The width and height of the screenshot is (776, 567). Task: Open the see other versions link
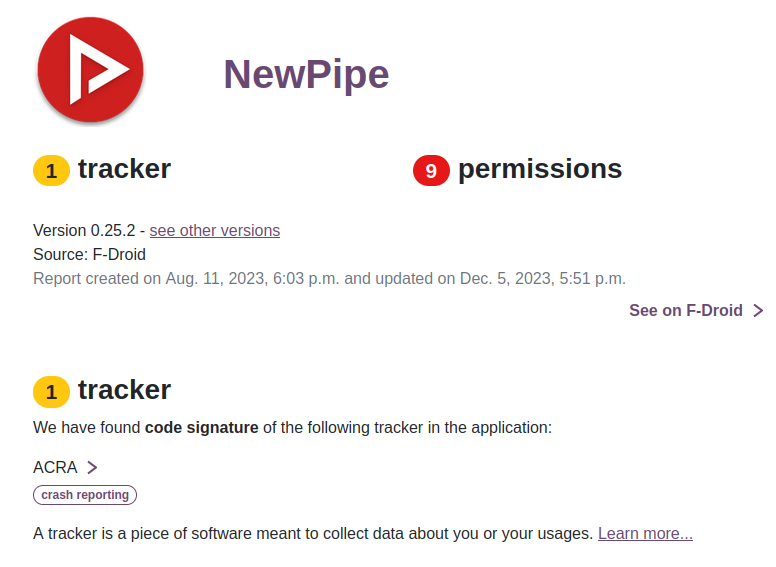pyautogui.click(x=215, y=230)
